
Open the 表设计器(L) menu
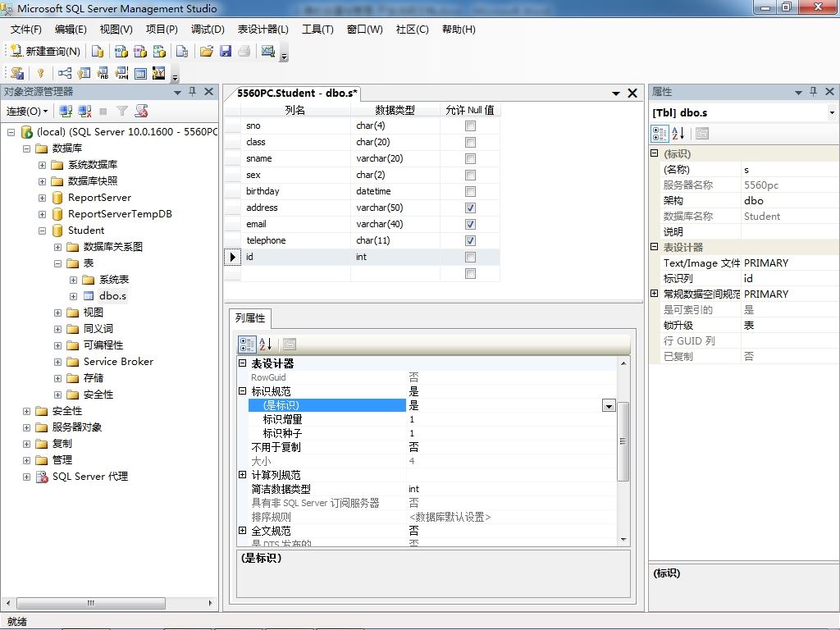(x=263, y=30)
